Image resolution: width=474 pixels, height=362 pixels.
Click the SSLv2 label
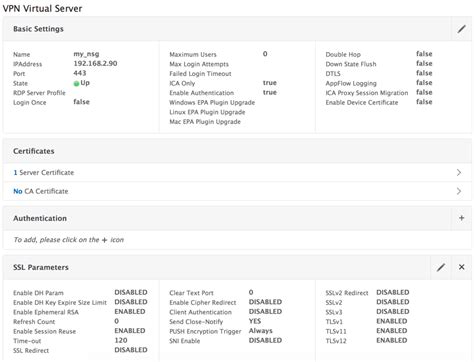334,303
